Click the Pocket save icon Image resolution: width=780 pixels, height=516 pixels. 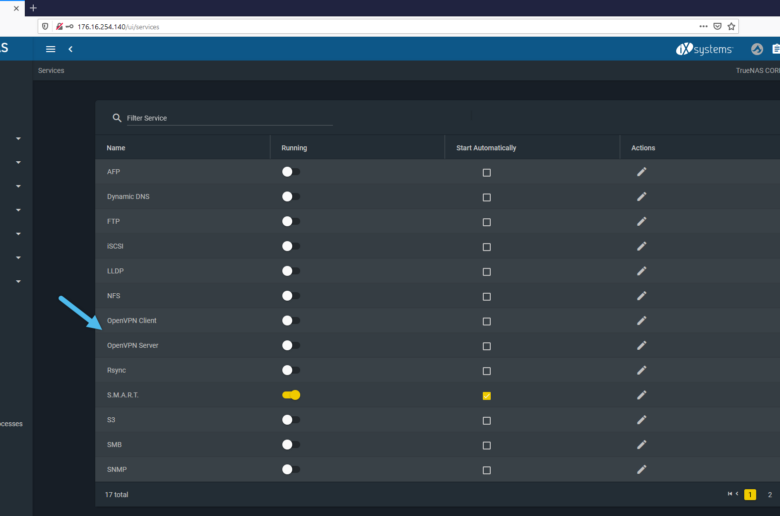(x=717, y=26)
